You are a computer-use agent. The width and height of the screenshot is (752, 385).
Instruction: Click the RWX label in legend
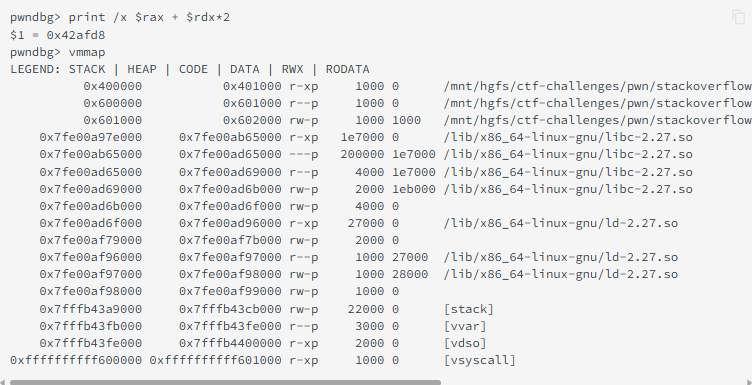(x=292, y=69)
